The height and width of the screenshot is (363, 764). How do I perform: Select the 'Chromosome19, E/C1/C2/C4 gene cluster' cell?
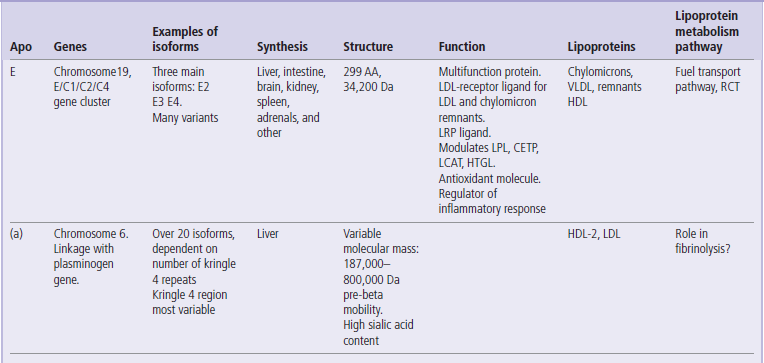click(x=93, y=87)
